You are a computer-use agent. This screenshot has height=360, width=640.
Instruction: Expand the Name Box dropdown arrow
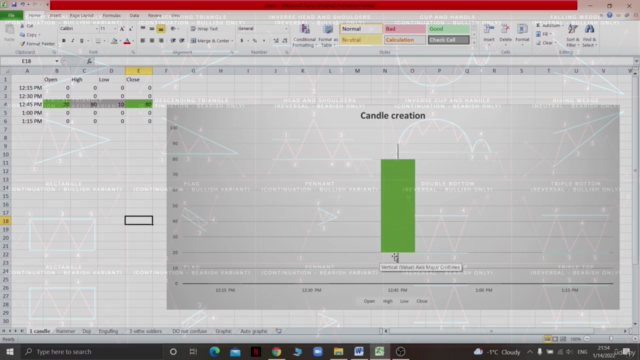(x=57, y=61)
